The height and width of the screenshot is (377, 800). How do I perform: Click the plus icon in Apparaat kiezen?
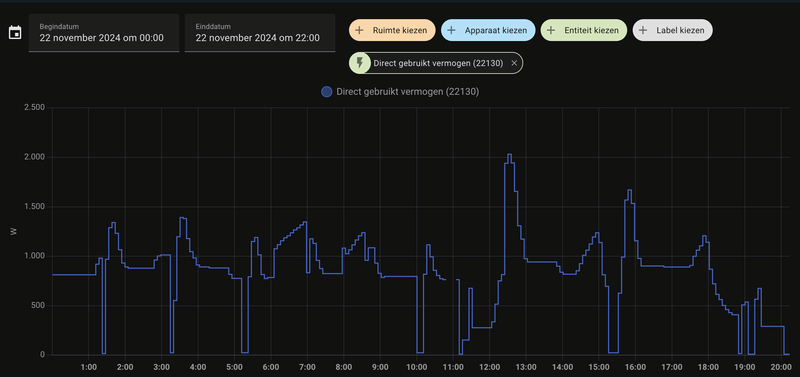point(451,30)
